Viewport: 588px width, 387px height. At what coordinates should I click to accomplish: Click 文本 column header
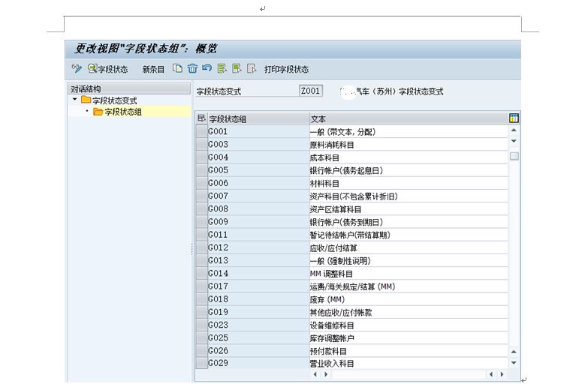coord(409,119)
